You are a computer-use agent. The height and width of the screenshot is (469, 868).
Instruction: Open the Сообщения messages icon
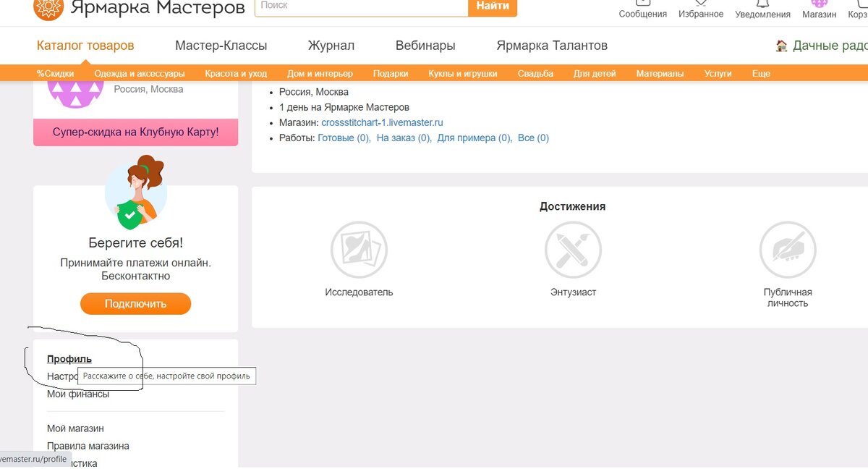642,3
